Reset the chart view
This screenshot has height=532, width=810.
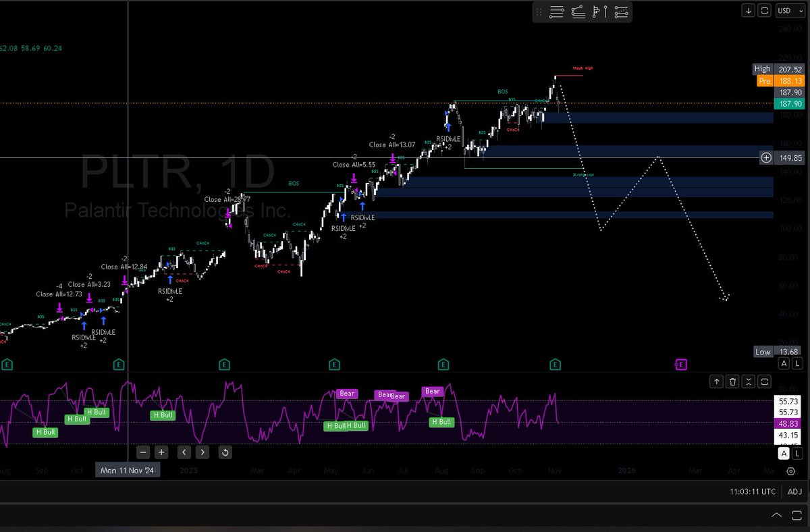(225, 452)
